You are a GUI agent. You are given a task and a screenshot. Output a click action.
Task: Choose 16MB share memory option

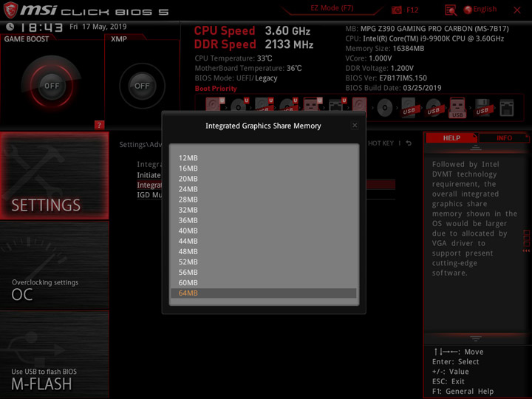pyautogui.click(x=264, y=168)
